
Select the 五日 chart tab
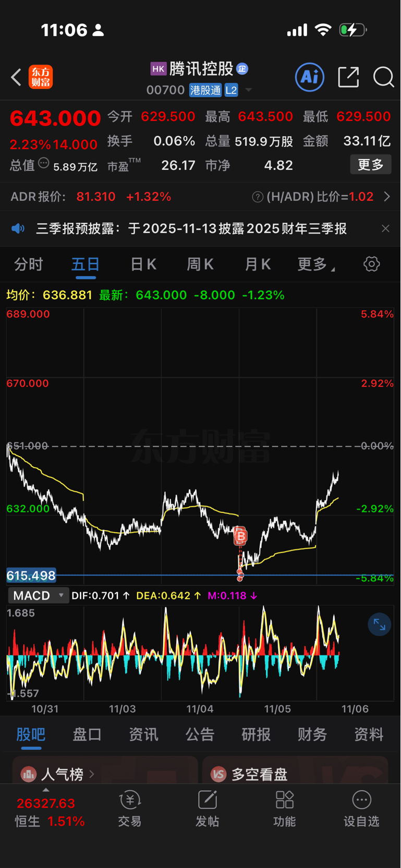coord(86,264)
